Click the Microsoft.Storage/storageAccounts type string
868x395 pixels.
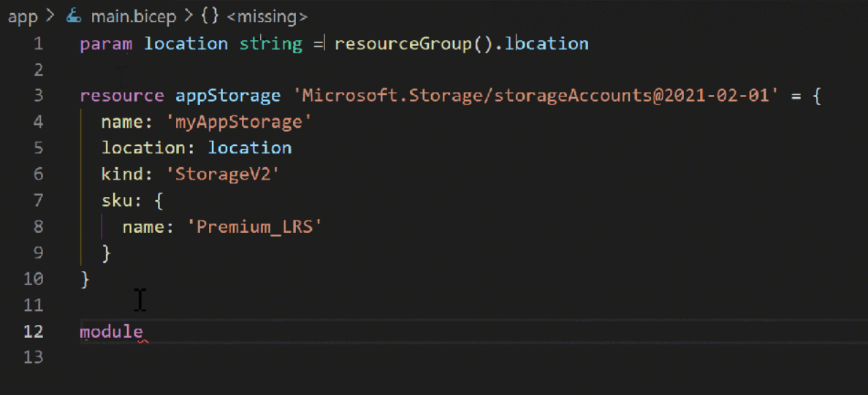click(534, 96)
